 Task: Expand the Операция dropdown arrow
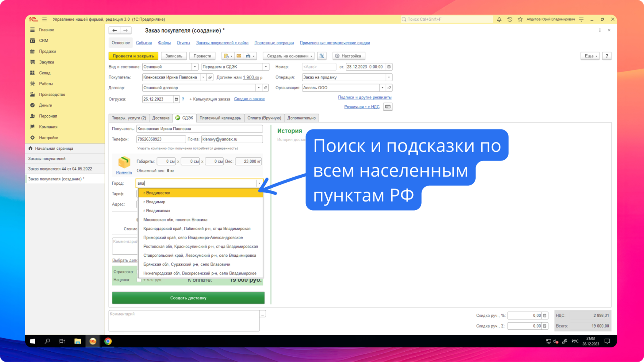pos(389,77)
